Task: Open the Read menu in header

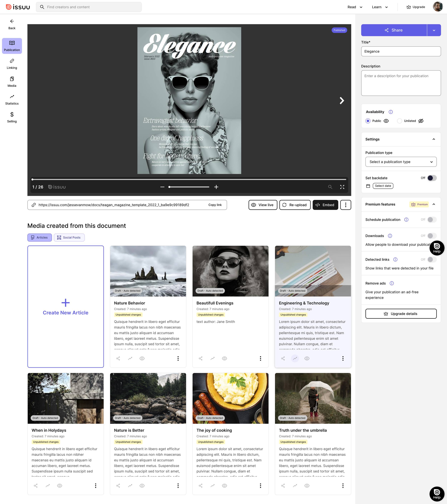Action: 355,7
